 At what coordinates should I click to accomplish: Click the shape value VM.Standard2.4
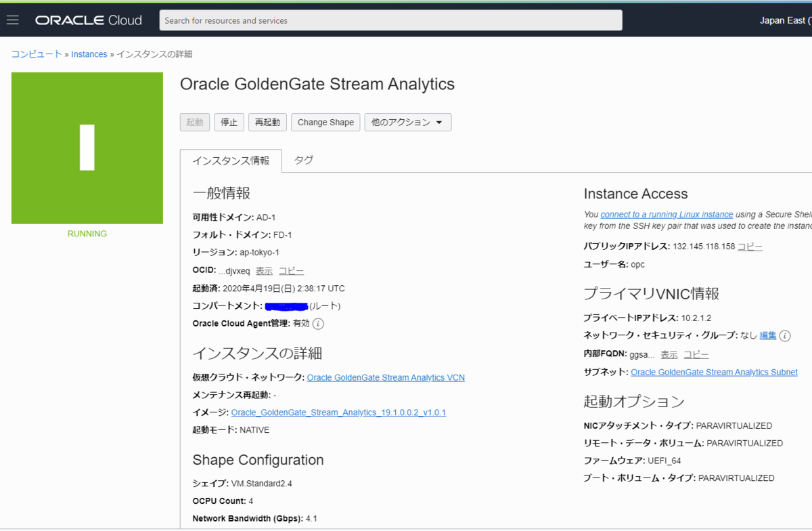(262, 484)
